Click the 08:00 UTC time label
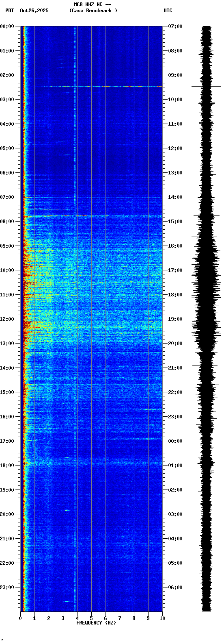This screenshot has height=644, width=224. pos(175,51)
